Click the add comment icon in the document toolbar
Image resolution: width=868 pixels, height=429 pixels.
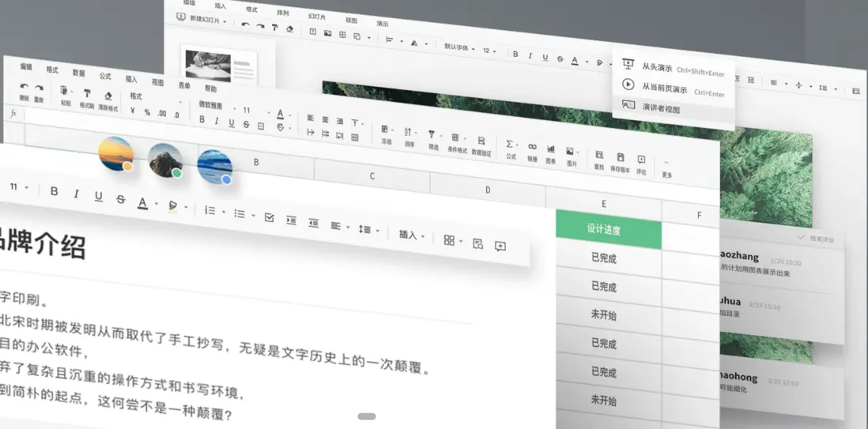pos(500,246)
